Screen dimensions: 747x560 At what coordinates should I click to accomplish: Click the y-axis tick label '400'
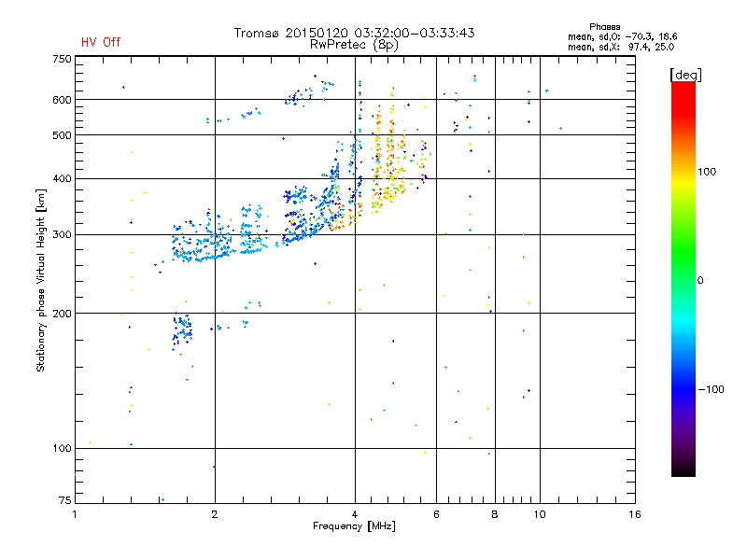coord(62,179)
